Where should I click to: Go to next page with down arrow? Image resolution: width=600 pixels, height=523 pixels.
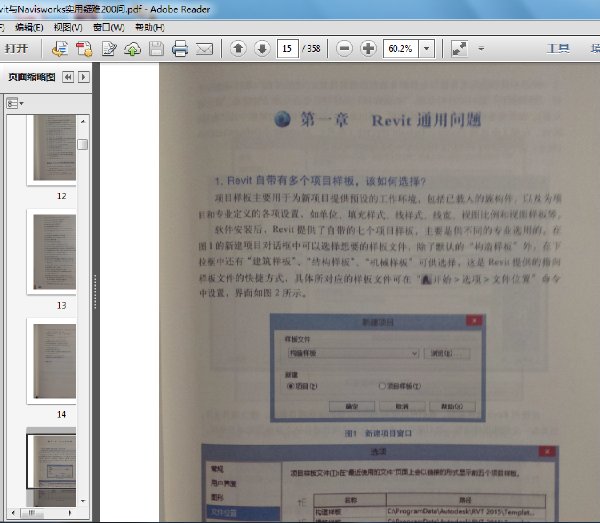(262, 49)
